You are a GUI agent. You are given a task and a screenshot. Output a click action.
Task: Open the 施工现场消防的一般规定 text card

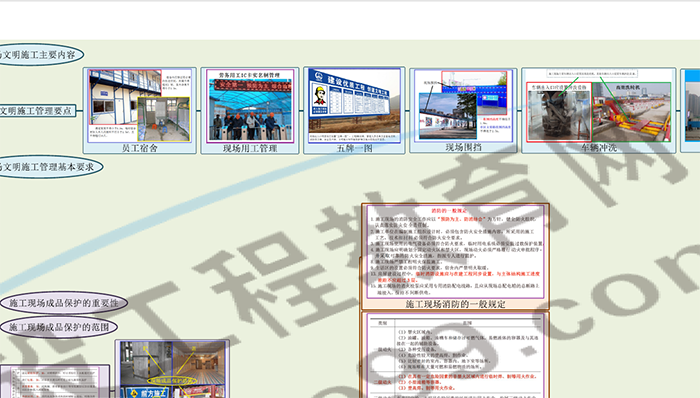pyautogui.click(x=455, y=257)
